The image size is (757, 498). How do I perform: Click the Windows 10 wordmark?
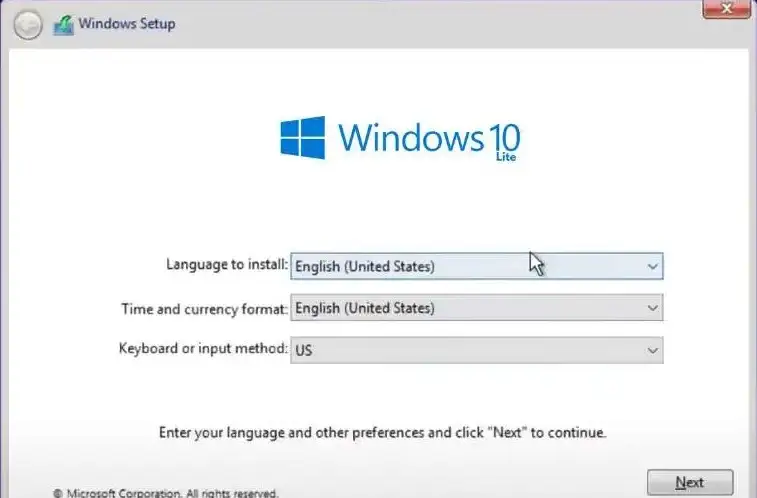click(x=428, y=135)
